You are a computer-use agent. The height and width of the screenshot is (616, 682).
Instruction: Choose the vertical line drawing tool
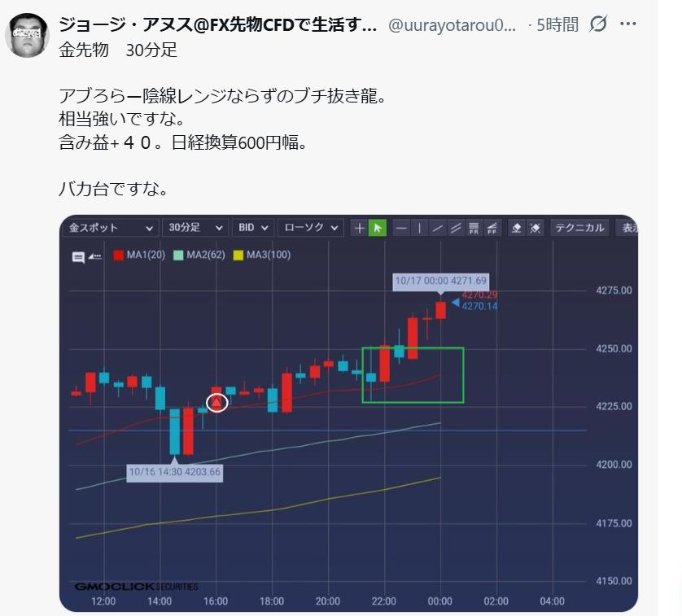[x=419, y=229]
